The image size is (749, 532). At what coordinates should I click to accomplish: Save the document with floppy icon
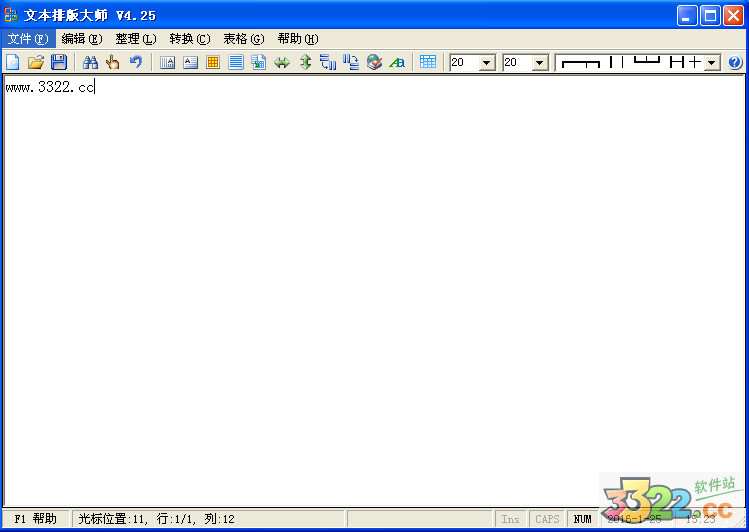(59, 62)
